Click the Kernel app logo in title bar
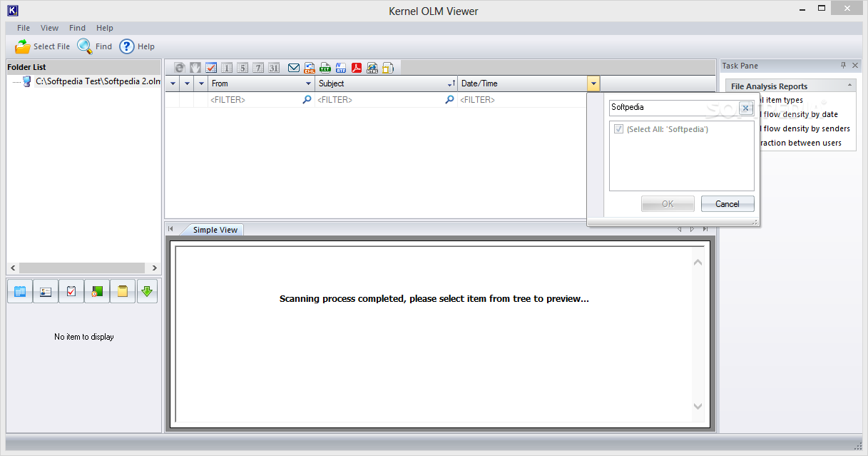Viewport: 868px width, 456px height. 12,11
